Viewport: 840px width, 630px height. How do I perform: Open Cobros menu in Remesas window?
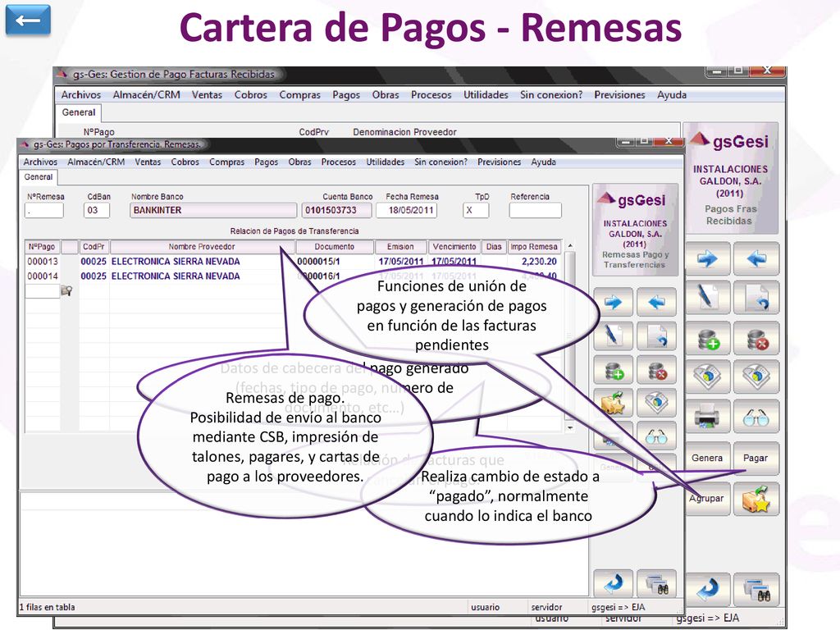coord(185,162)
